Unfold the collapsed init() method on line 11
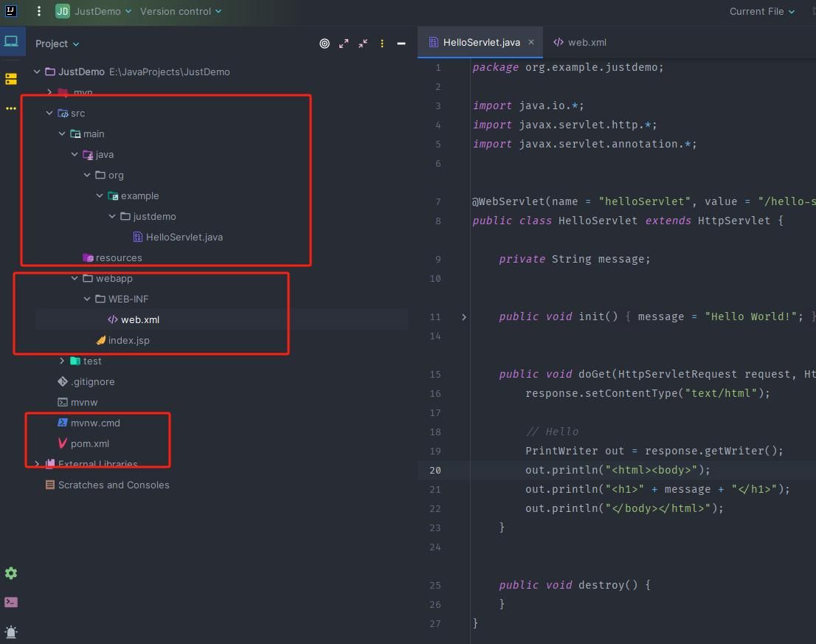The height and width of the screenshot is (644, 816). coord(463,316)
